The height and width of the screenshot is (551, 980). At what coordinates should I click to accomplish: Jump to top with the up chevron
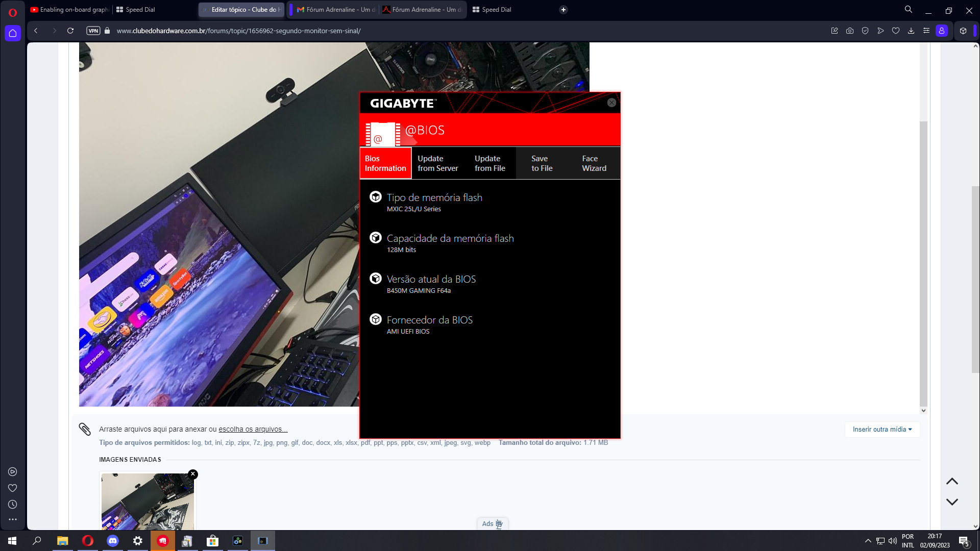952,482
